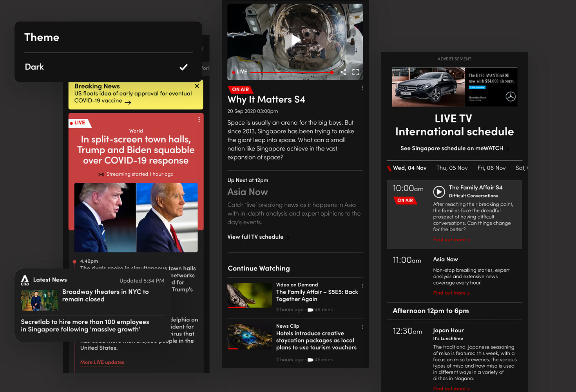Open See Singapore schedule on meWATCH
The image size is (576, 392).
pos(452,148)
